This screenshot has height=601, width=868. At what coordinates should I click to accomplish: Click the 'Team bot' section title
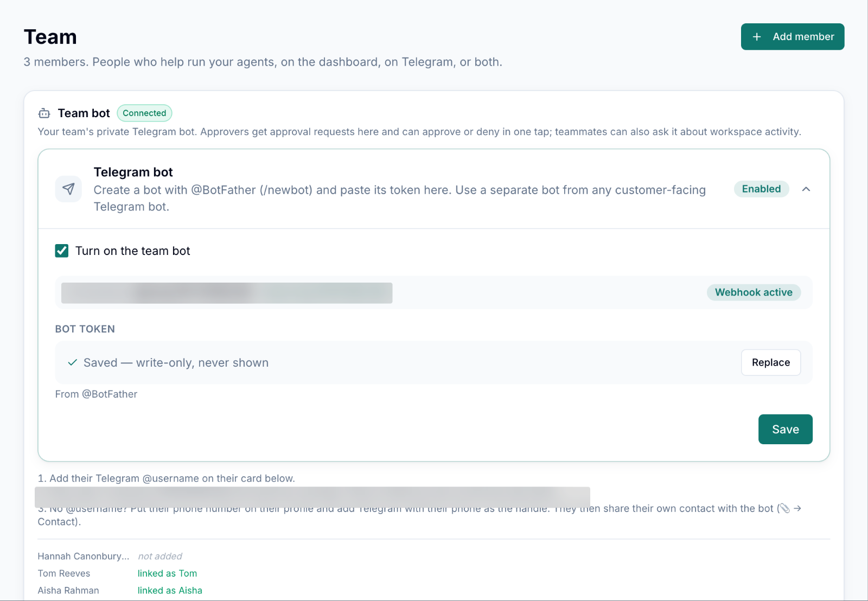point(84,113)
